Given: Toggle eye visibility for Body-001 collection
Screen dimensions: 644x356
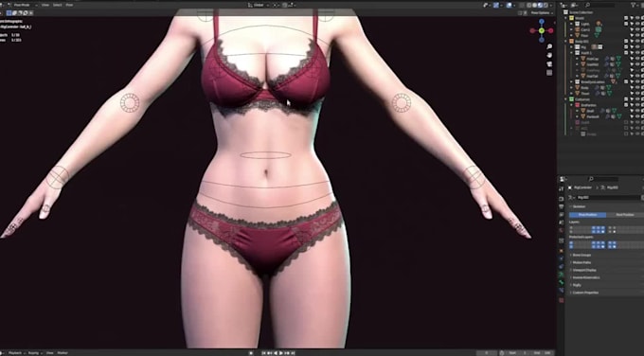Looking at the screenshot, I should click(x=637, y=41).
